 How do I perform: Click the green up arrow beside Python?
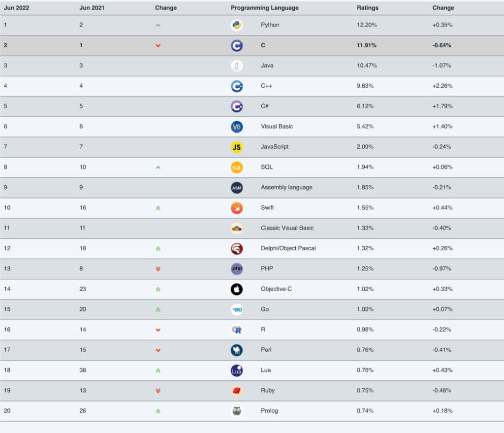tap(158, 25)
